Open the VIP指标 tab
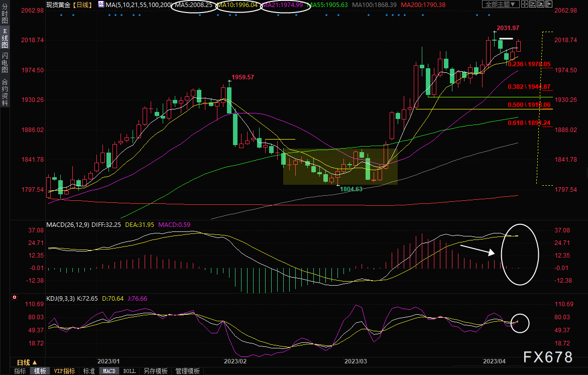 pos(65,371)
